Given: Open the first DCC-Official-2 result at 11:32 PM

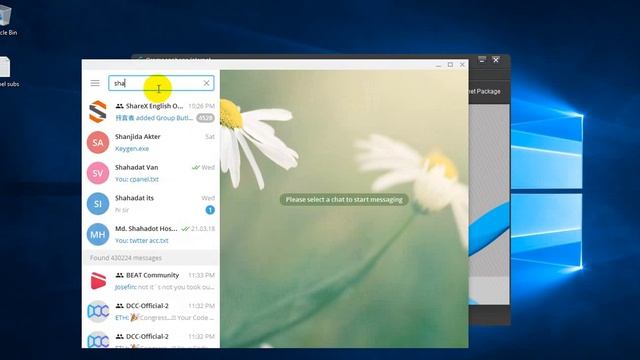Looking at the screenshot, I should pos(151,311).
